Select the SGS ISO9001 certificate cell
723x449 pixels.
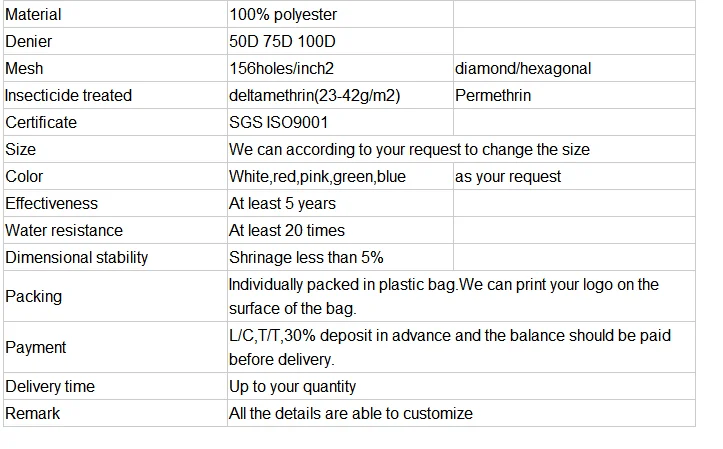[278, 122]
